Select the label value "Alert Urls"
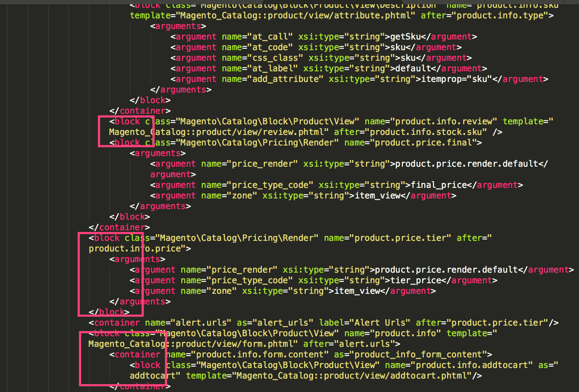The image size is (579, 392). 380,323
